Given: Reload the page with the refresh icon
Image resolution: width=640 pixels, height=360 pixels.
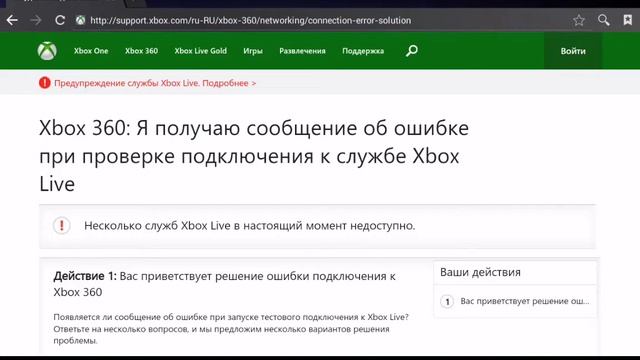Looking at the screenshot, I should pyautogui.click(x=60, y=20).
